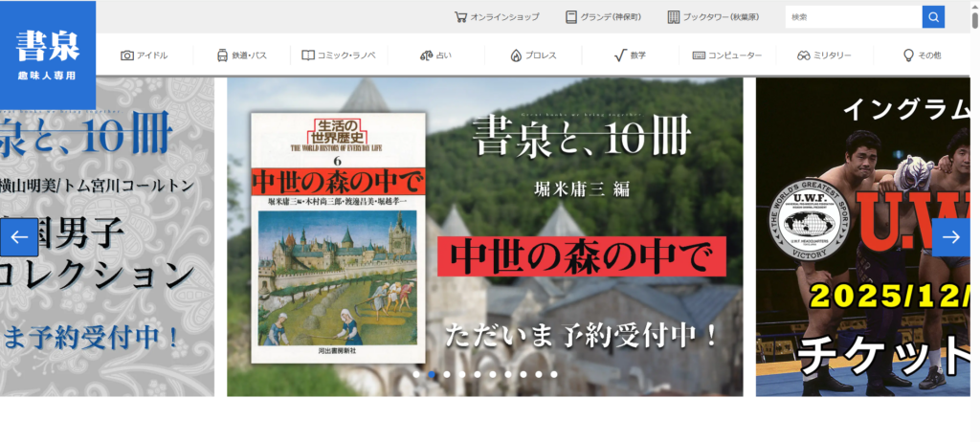Viewport: 980px width, 442px height.
Task: Advance the carousel with the right arrow
Action: point(950,237)
